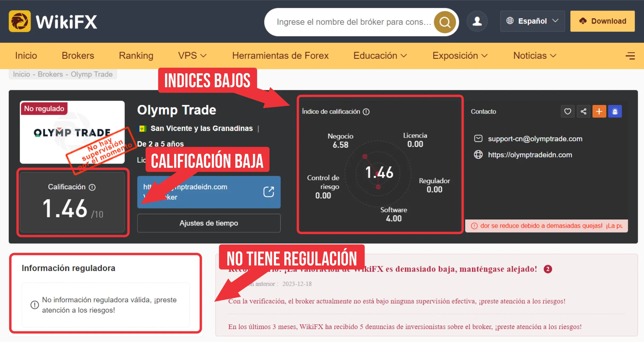This screenshot has width=644, height=342.
Task: Click the blue alarm report icon
Action: 615,111
